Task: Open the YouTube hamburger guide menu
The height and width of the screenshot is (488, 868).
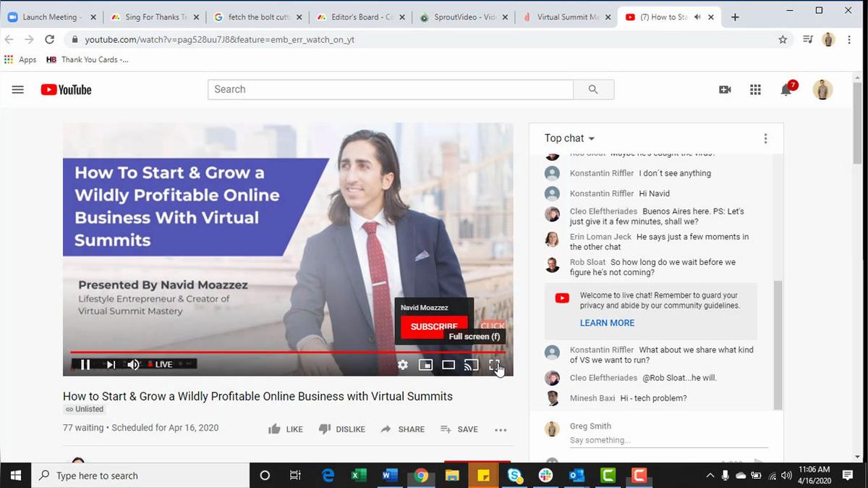Action: click(x=18, y=90)
